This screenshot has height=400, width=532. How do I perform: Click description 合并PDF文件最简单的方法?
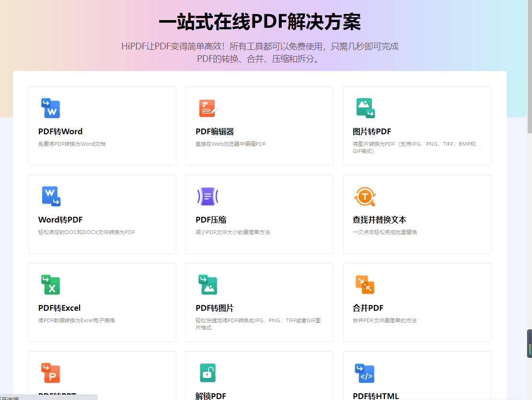click(384, 320)
